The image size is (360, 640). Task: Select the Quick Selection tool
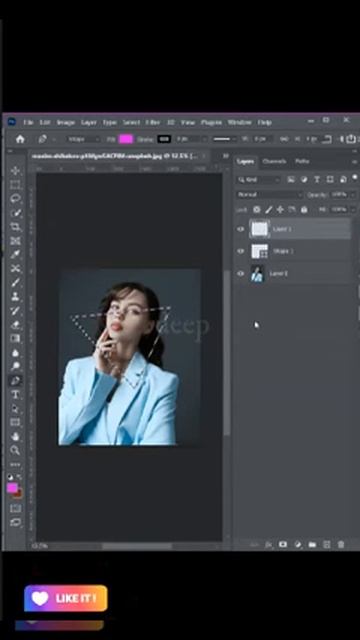(x=16, y=213)
